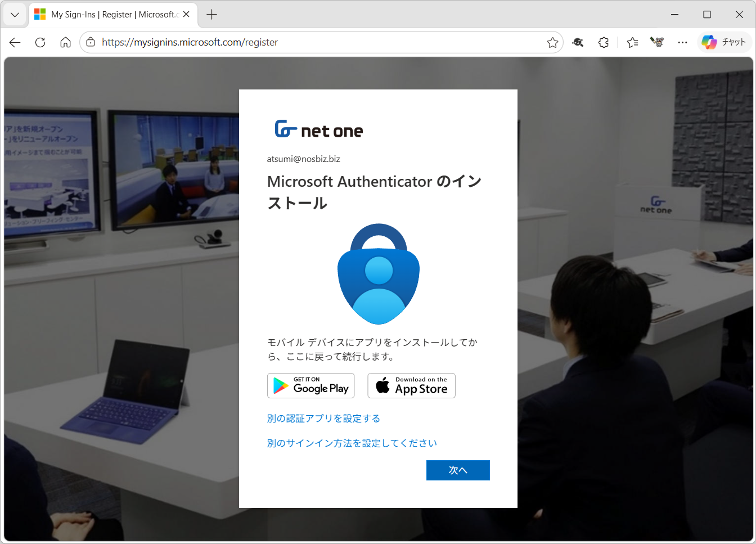Click the Microsoft Authenticator のインストール heading

tap(374, 192)
